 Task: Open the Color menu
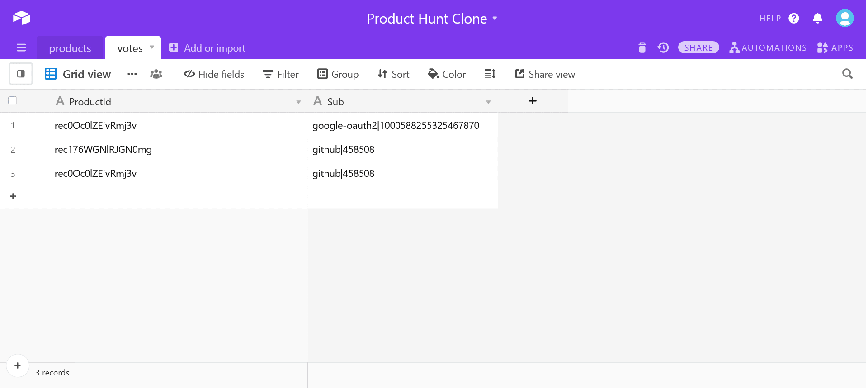pyautogui.click(x=447, y=74)
